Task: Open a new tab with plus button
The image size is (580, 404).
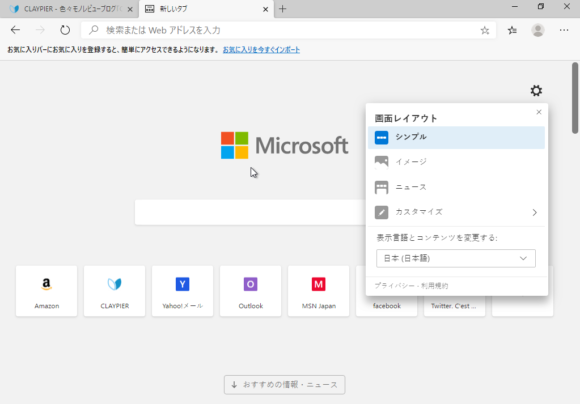Action: tap(283, 9)
